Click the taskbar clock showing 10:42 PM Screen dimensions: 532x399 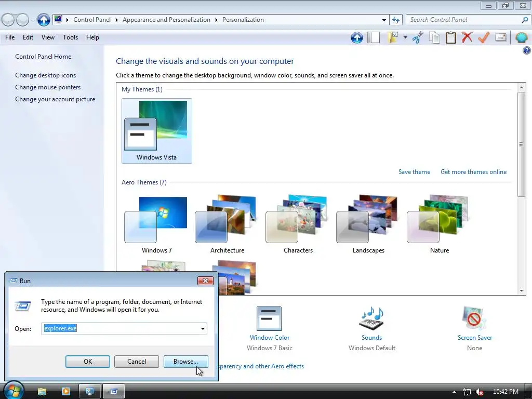(x=505, y=392)
